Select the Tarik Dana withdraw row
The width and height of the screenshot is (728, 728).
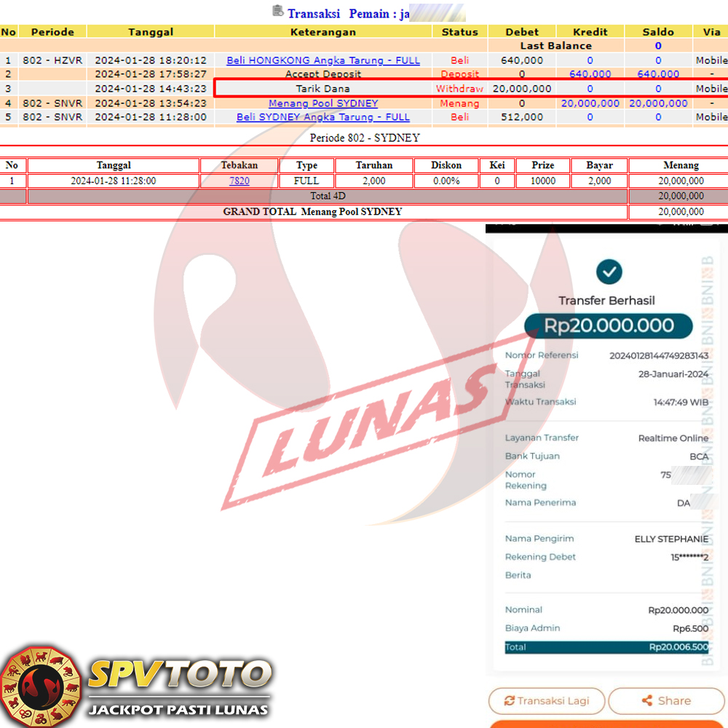323,89
